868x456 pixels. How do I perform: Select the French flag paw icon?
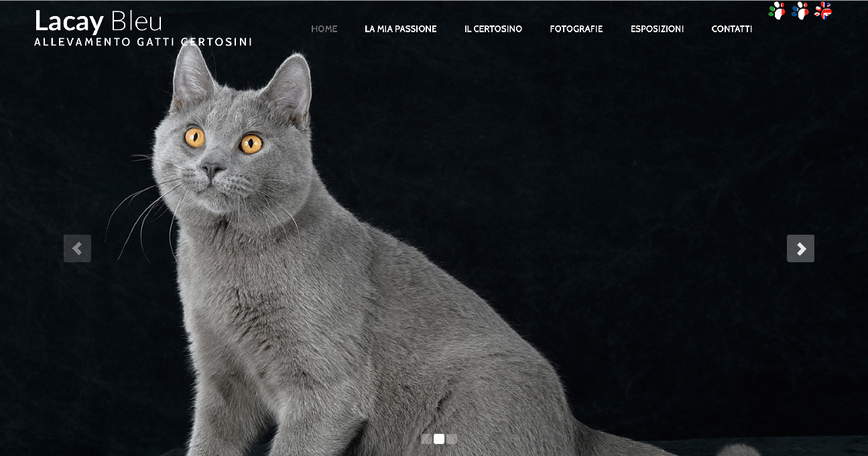pyautogui.click(x=800, y=11)
